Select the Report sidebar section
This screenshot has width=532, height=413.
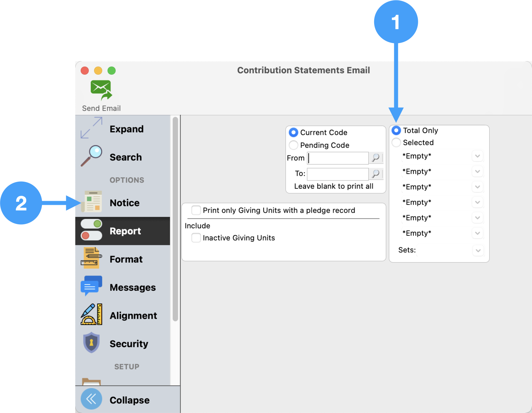[123, 231]
